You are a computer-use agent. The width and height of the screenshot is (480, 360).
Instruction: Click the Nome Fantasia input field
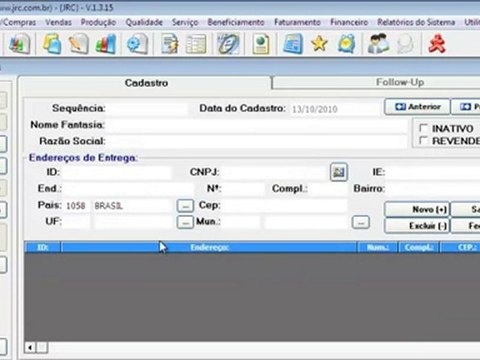click(256, 125)
